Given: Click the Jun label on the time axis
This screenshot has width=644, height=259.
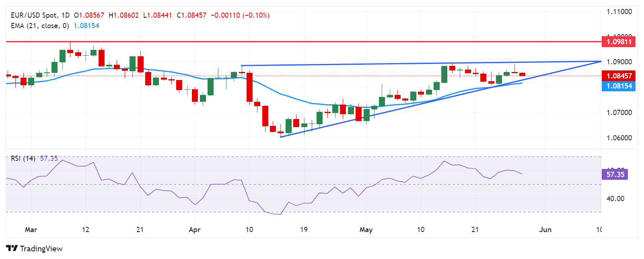Looking at the screenshot, I should click(545, 230).
